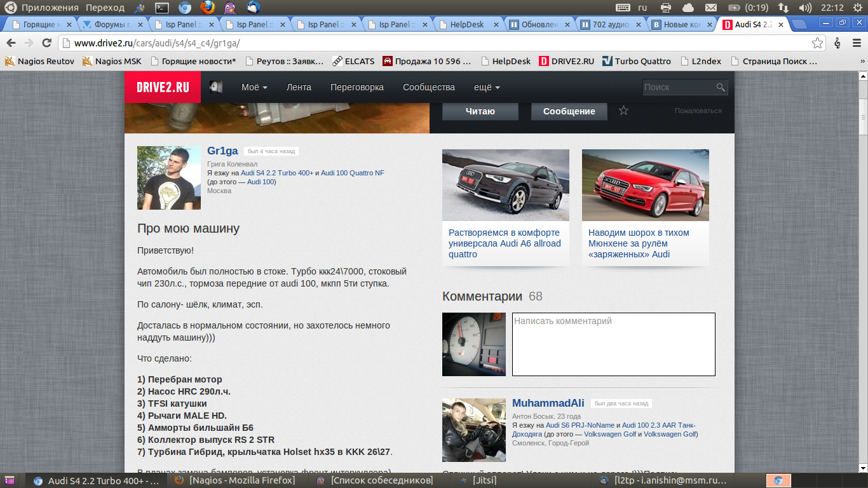Go back using the browser back arrow
Screen dimensions: 868x488
11,43
